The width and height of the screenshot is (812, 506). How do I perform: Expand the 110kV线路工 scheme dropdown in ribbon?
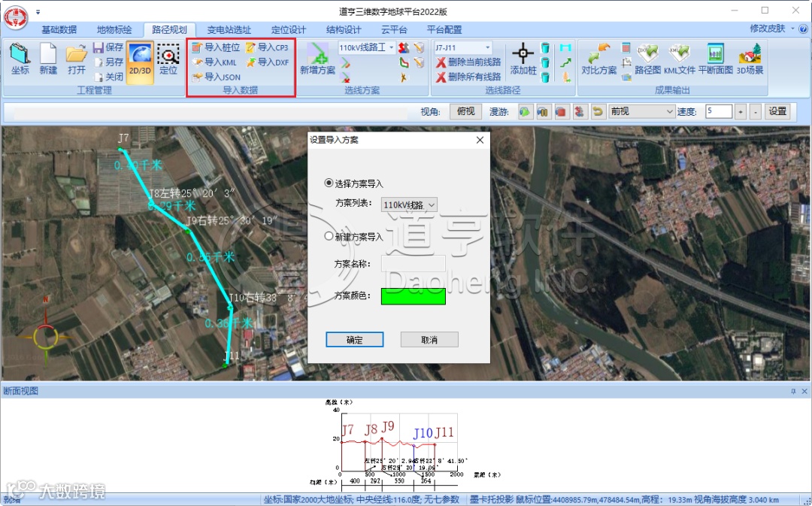(x=392, y=47)
